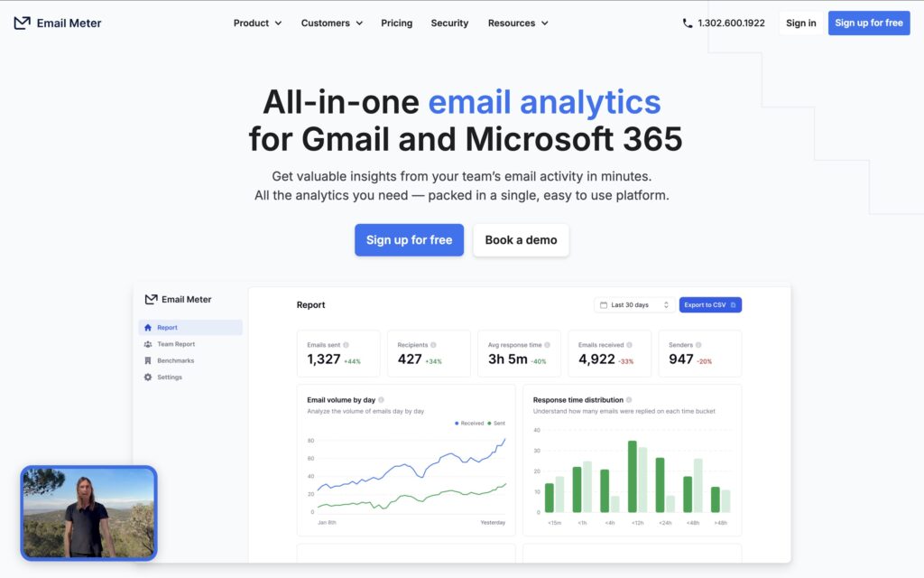Viewport: 924px width, 578px height.
Task: Call the number 1.302.600.1922
Action: point(731,23)
